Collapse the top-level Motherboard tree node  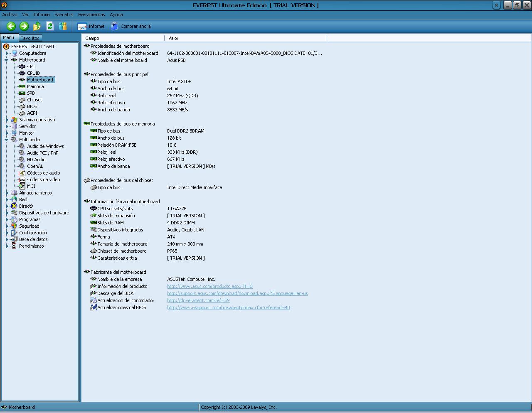[x=7, y=60]
